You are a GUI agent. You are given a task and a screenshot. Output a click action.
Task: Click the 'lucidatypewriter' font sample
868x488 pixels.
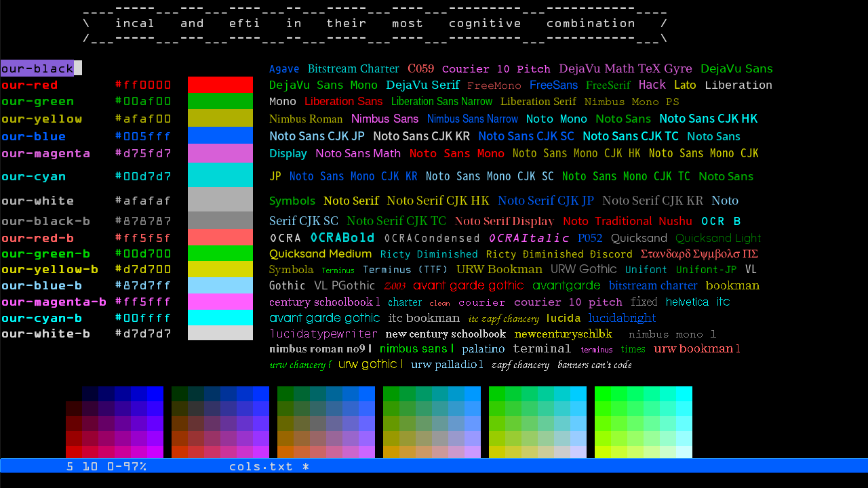click(323, 334)
